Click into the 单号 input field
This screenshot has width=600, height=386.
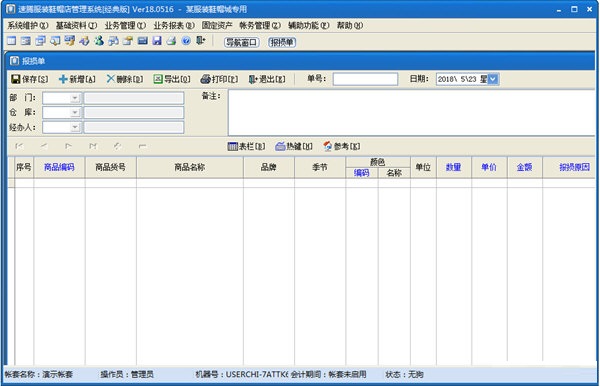(x=365, y=79)
